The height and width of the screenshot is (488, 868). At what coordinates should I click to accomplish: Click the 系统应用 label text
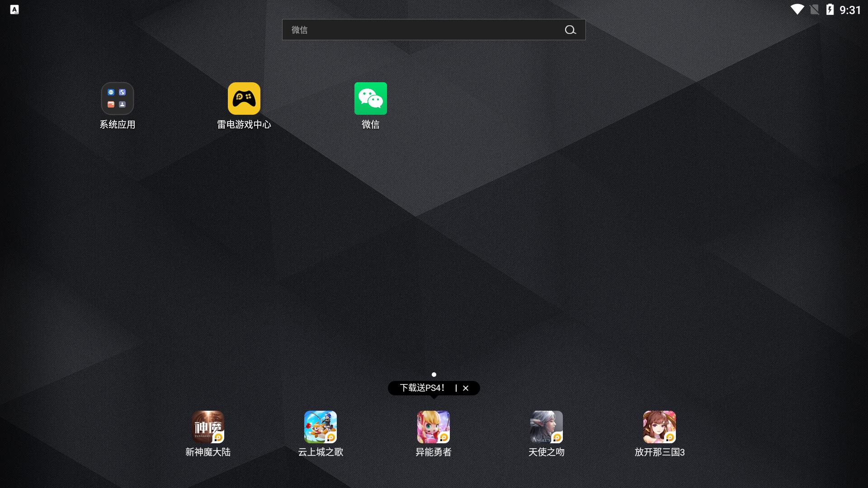[x=118, y=125]
